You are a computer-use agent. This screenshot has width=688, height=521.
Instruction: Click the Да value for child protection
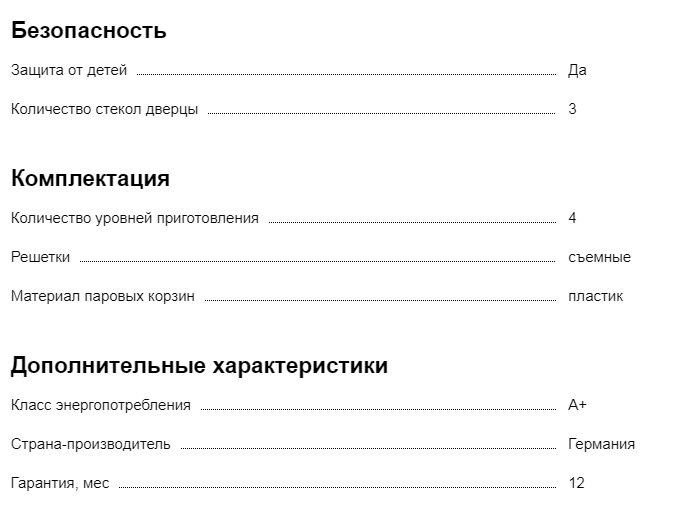tap(577, 70)
